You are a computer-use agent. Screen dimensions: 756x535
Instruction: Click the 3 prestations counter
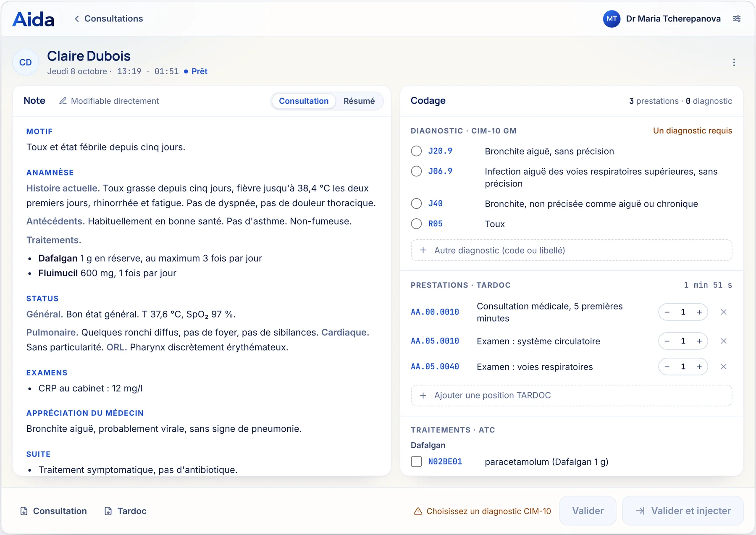tap(654, 101)
